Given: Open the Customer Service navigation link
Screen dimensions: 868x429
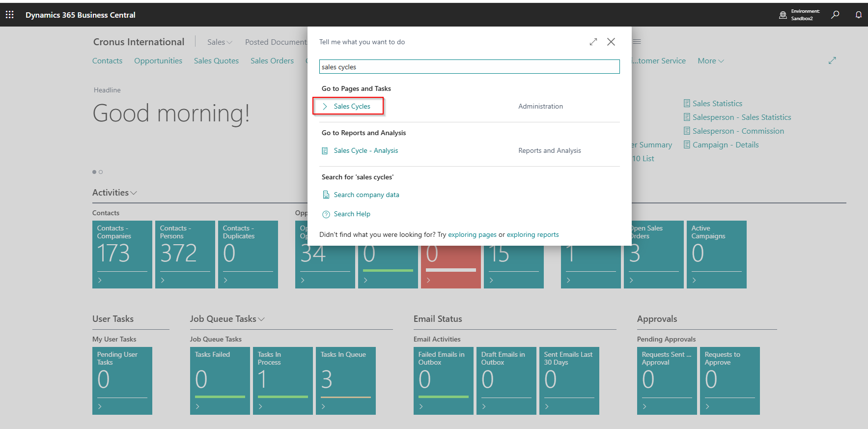Looking at the screenshot, I should coord(659,61).
